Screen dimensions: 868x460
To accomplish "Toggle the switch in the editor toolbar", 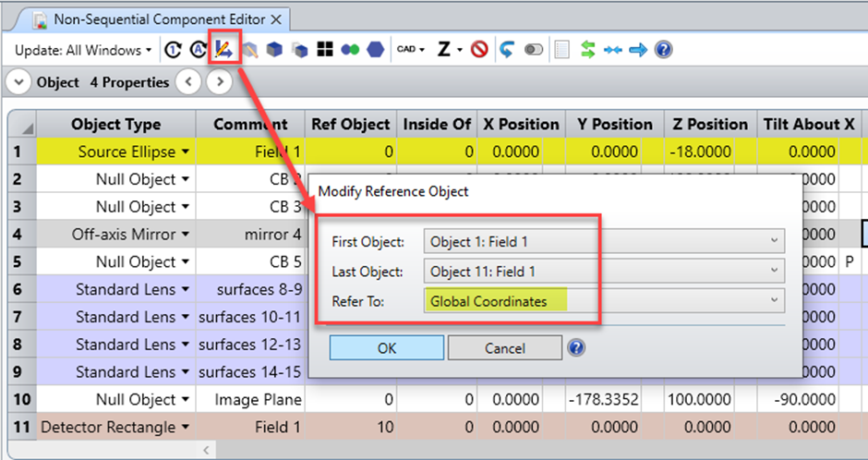I will 533,50.
